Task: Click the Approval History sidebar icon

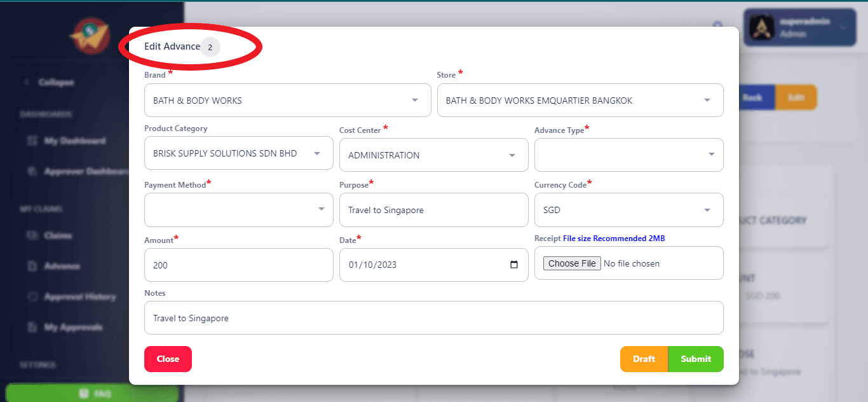Action: point(33,296)
